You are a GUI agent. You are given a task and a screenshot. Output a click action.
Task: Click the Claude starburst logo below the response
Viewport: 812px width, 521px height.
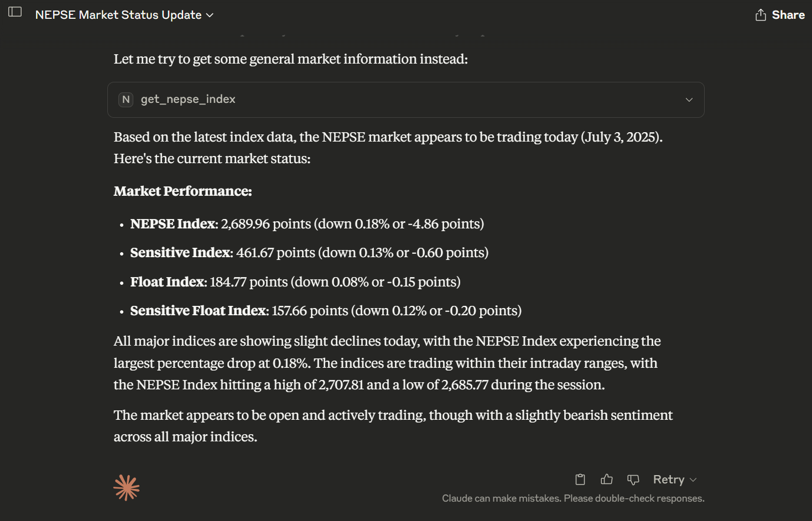point(126,487)
